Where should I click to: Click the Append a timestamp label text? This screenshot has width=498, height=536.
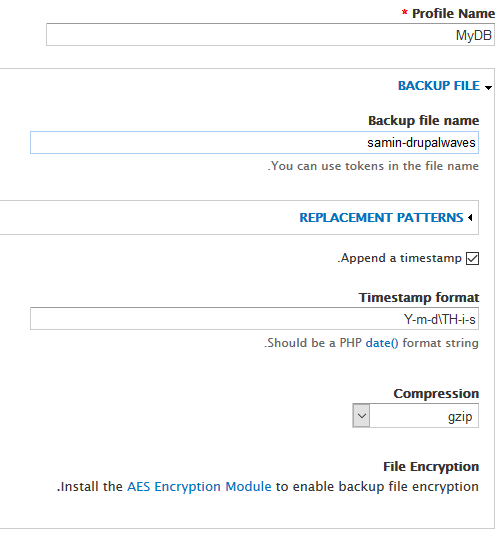click(399, 258)
